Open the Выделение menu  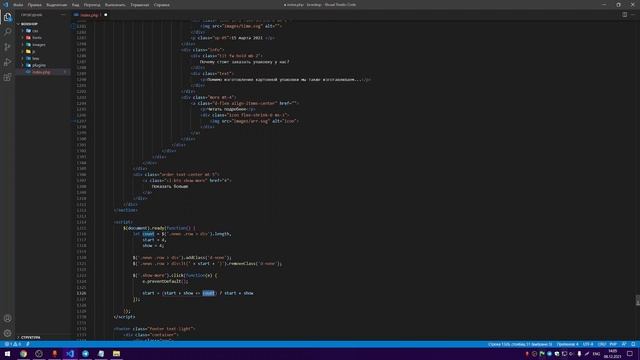(x=56, y=5)
